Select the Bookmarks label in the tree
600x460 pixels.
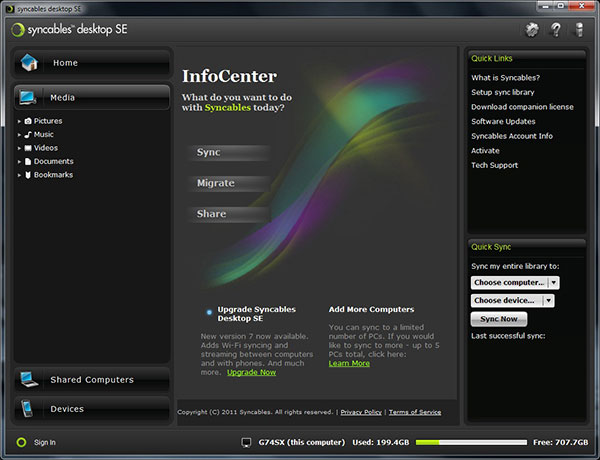53,175
